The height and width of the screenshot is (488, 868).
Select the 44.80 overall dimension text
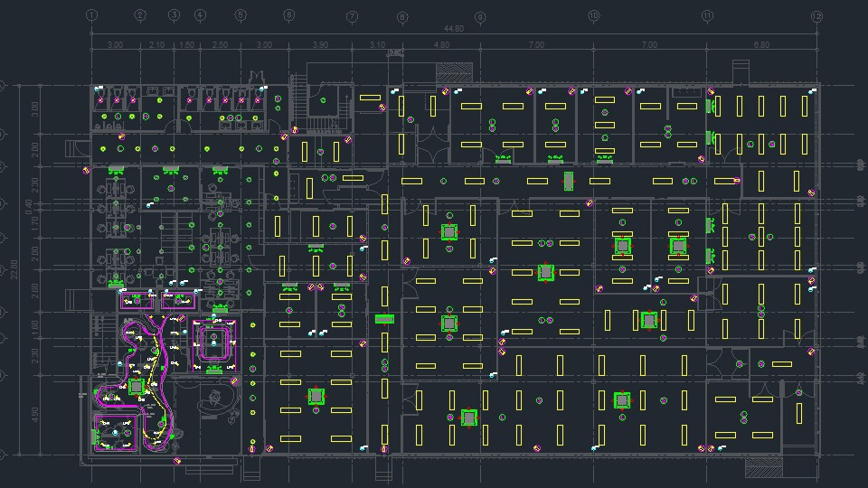pyautogui.click(x=454, y=29)
